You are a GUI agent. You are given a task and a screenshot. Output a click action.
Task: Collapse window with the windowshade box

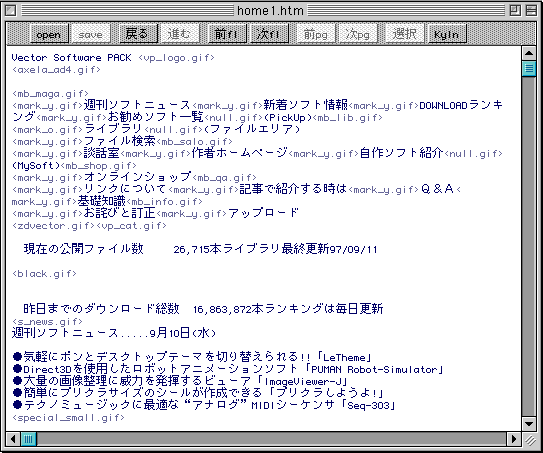point(531,11)
